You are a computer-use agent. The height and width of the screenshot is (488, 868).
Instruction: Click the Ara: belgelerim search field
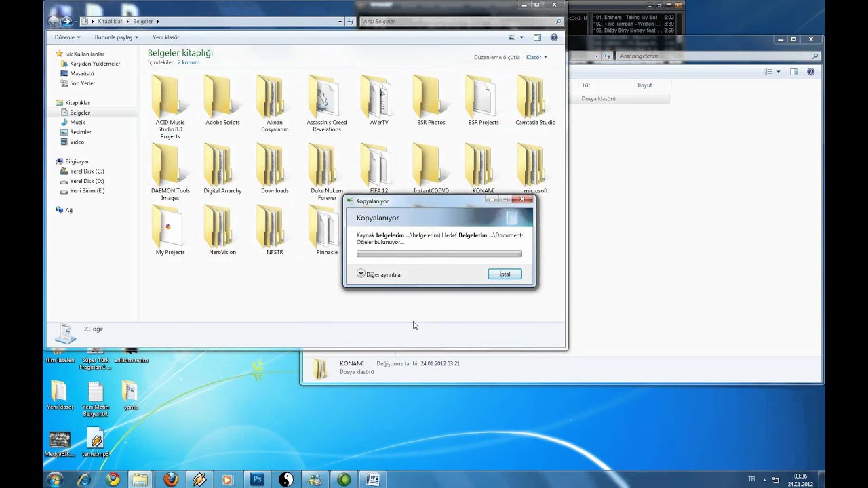click(x=718, y=56)
